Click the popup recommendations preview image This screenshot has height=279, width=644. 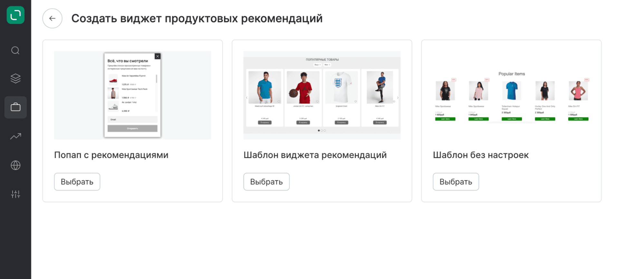[132, 95]
